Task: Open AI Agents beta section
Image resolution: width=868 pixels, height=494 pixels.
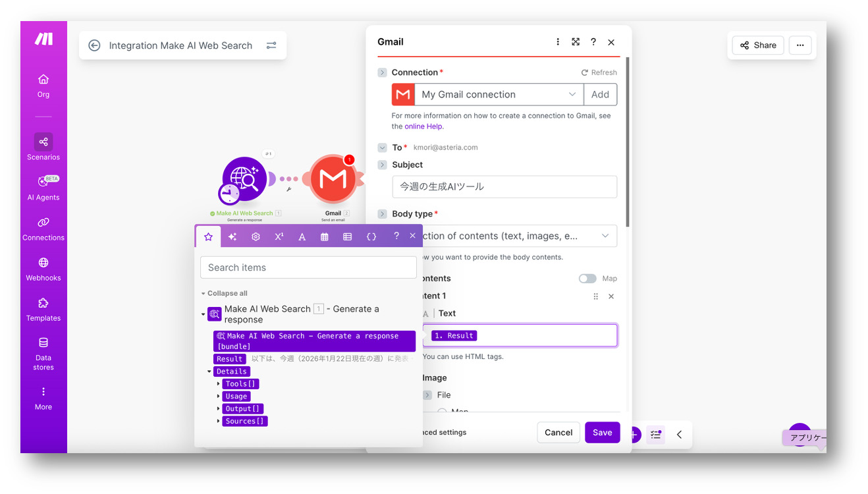Action: pos(43,187)
